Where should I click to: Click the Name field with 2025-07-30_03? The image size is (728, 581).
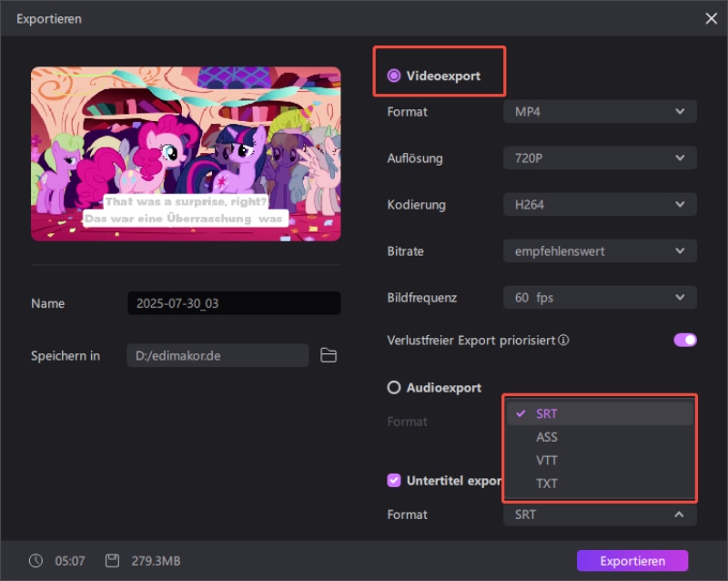point(234,303)
